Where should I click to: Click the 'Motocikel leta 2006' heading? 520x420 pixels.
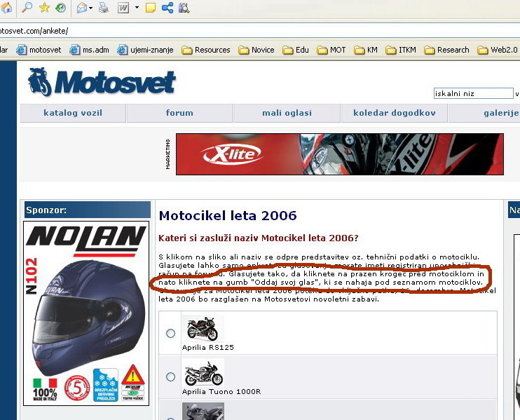[x=228, y=215]
